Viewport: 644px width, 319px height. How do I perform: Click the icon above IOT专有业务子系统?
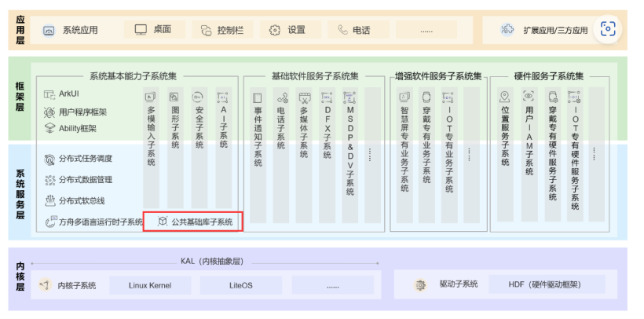(x=448, y=97)
